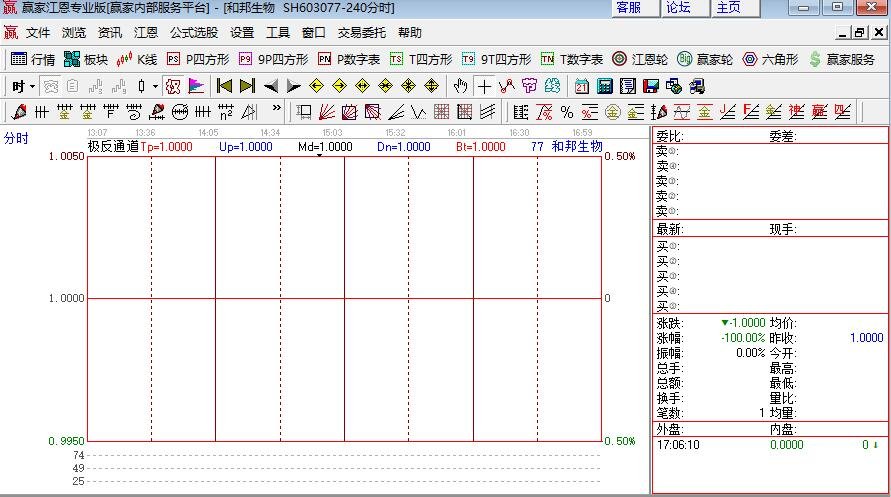Open the 交易委托 menu

(361, 33)
